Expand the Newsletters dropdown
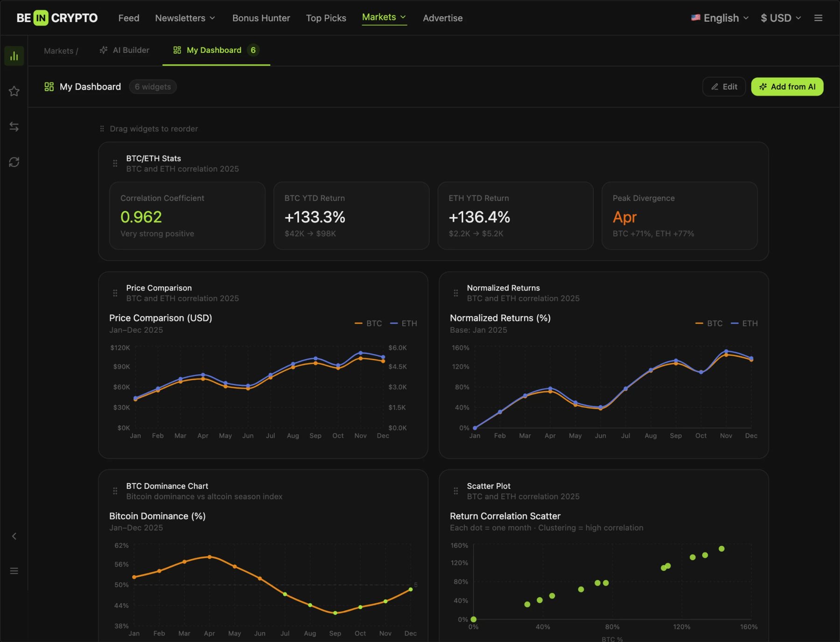This screenshot has width=840, height=642. [x=185, y=18]
